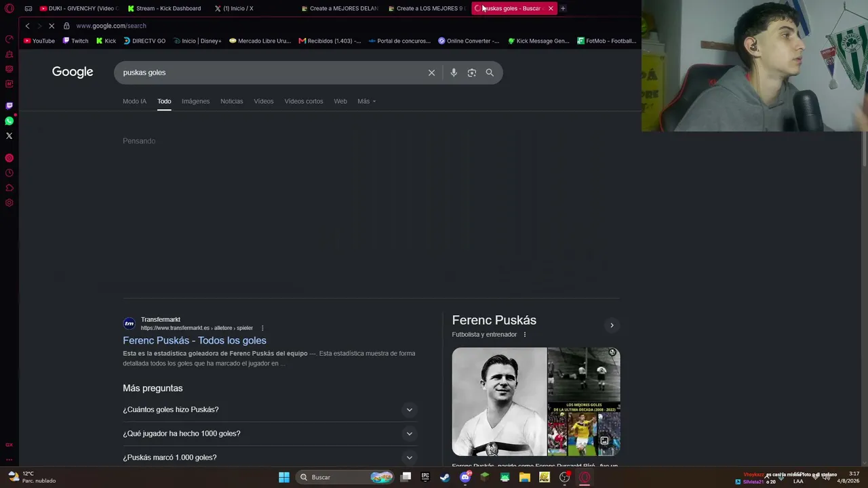The image size is (868, 488).
Task: Switch to 'Create a LOS MEJORES 9' tab
Action: pyautogui.click(x=426, y=8)
